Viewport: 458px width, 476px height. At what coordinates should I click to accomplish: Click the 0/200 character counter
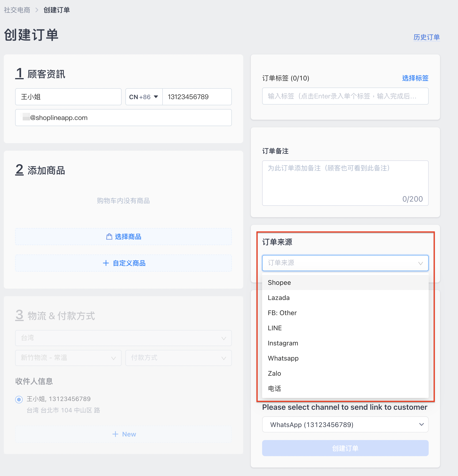[412, 199]
